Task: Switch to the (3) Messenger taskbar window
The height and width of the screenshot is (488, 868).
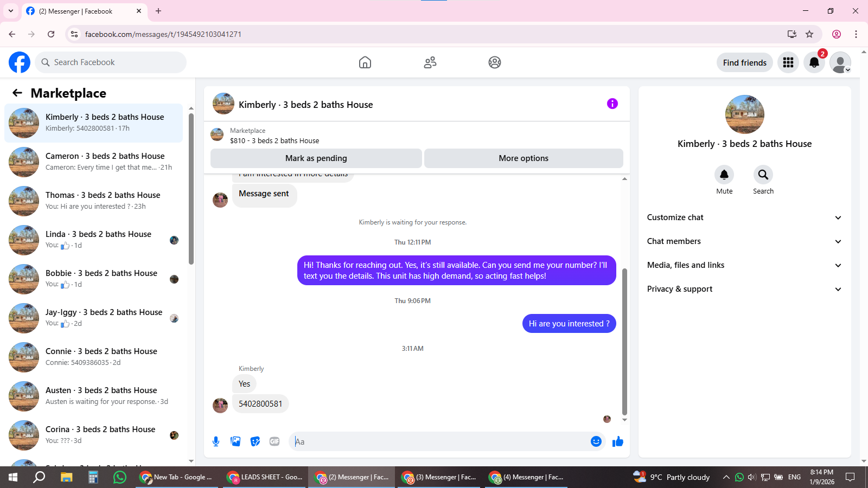Action: tap(439, 477)
